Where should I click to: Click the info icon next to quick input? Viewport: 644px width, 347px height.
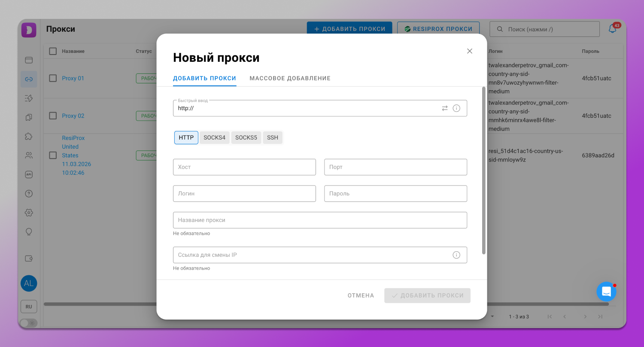pos(456,108)
